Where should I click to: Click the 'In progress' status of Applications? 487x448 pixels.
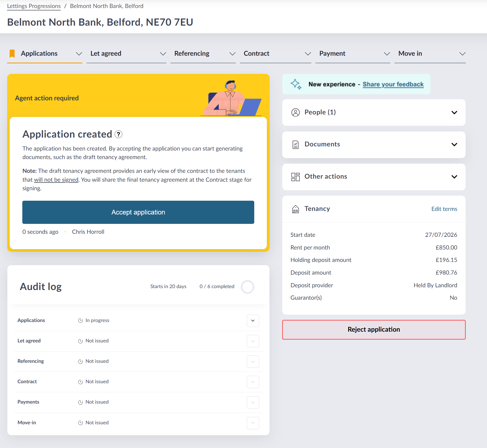coord(97,320)
